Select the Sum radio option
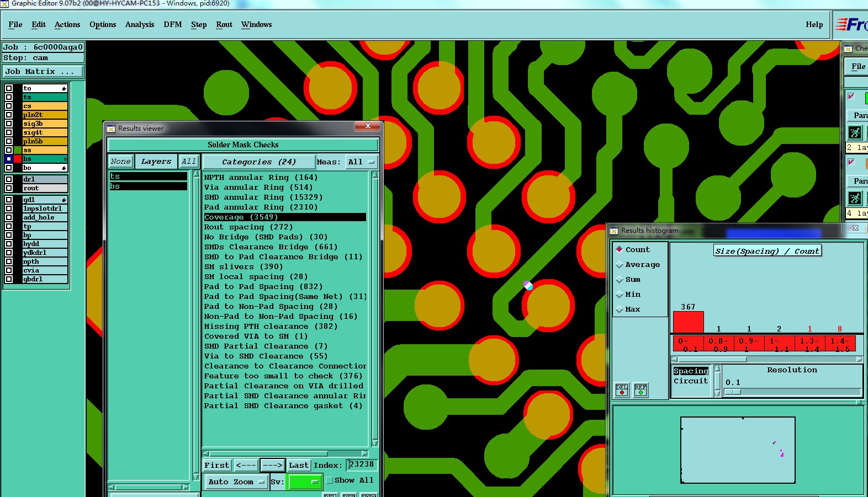This screenshot has height=497, width=868. pos(620,280)
